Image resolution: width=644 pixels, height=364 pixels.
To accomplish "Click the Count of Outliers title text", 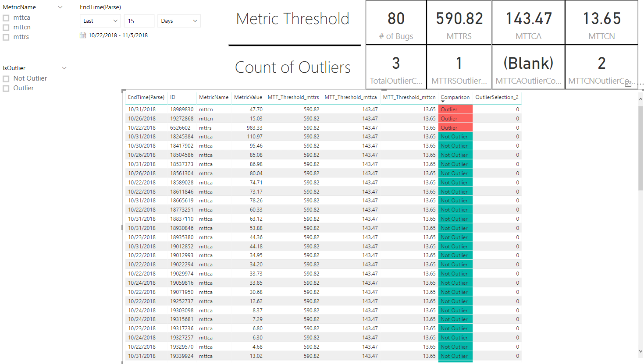I will click(293, 67).
